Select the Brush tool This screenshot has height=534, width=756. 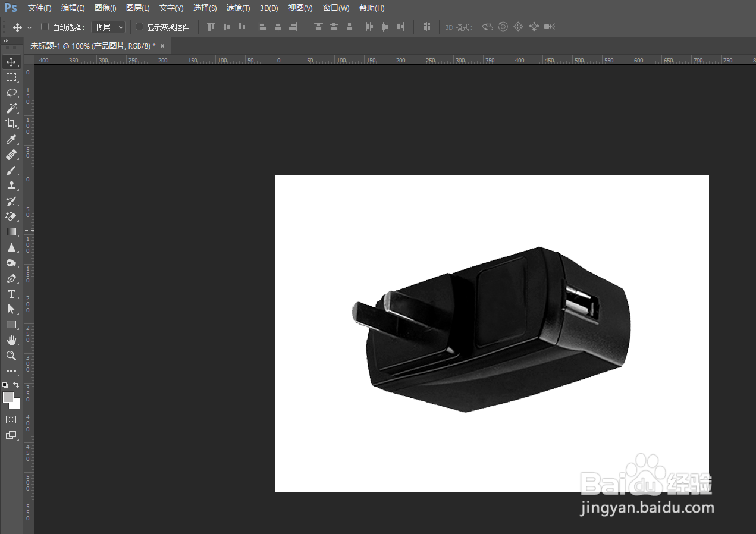pyautogui.click(x=11, y=170)
